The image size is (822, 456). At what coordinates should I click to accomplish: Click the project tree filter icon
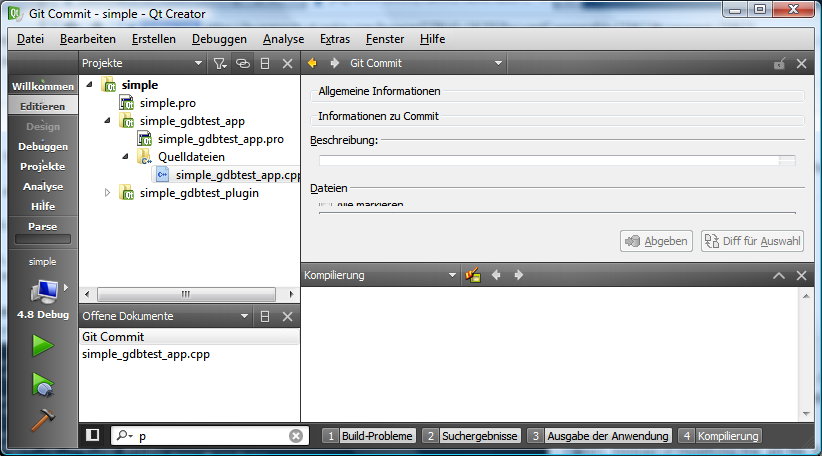point(220,63)
